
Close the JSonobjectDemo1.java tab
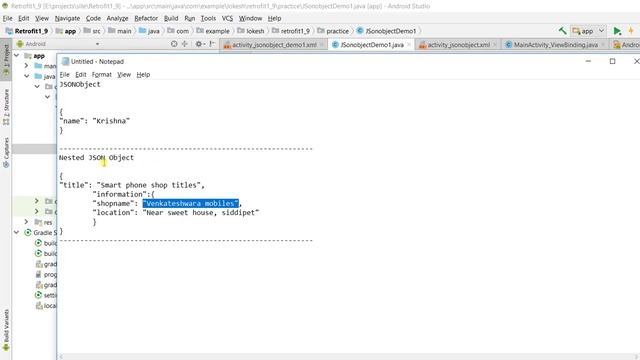coord(409,45)
